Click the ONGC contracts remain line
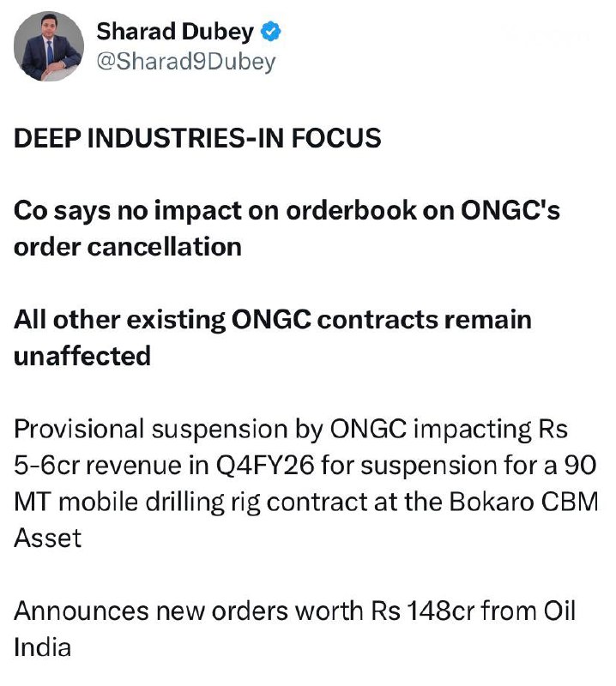616x686 pixels. click(273, 320)
